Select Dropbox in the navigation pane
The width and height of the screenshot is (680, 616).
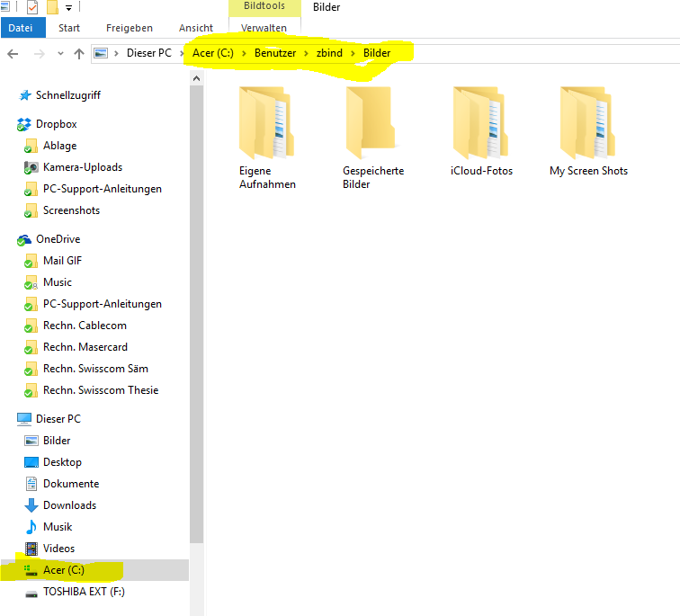pyautogui.click(x=57, y=124)
